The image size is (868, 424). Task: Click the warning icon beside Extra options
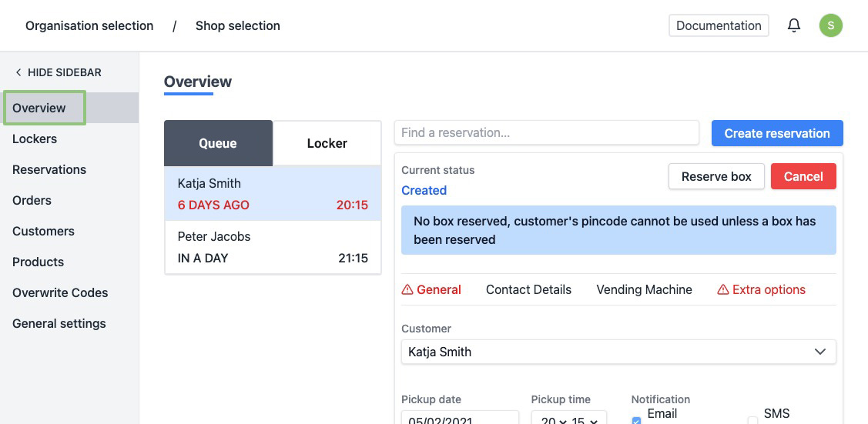click(722, 290)
